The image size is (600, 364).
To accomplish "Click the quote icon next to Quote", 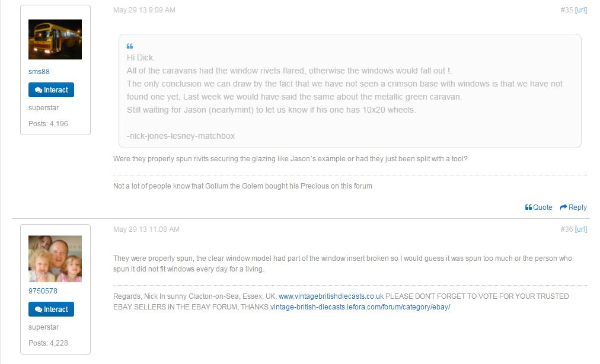I will (x=528, y=207).
